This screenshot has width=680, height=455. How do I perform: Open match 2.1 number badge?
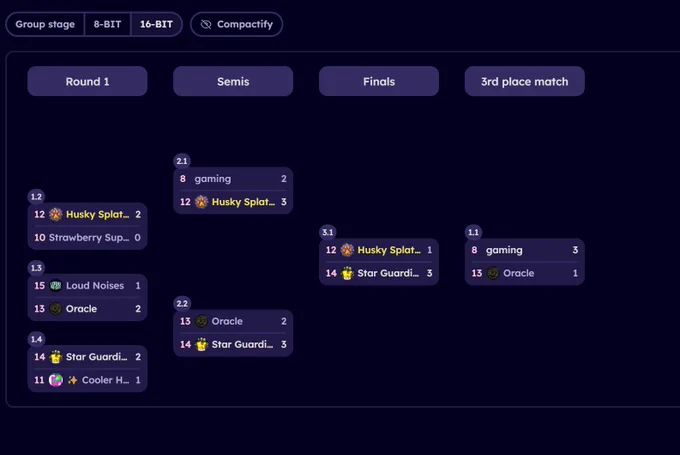(182, 161)
